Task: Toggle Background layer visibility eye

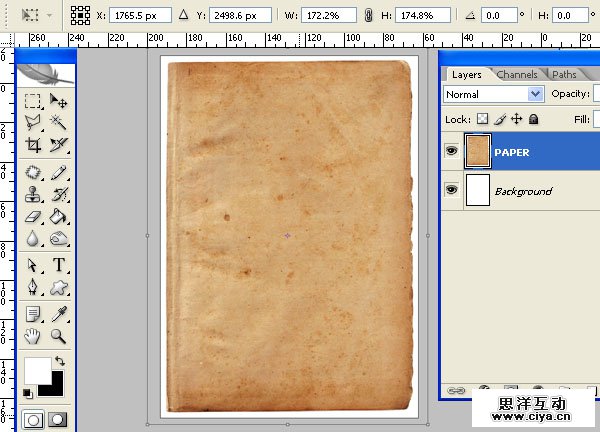Action: (453, 190)
